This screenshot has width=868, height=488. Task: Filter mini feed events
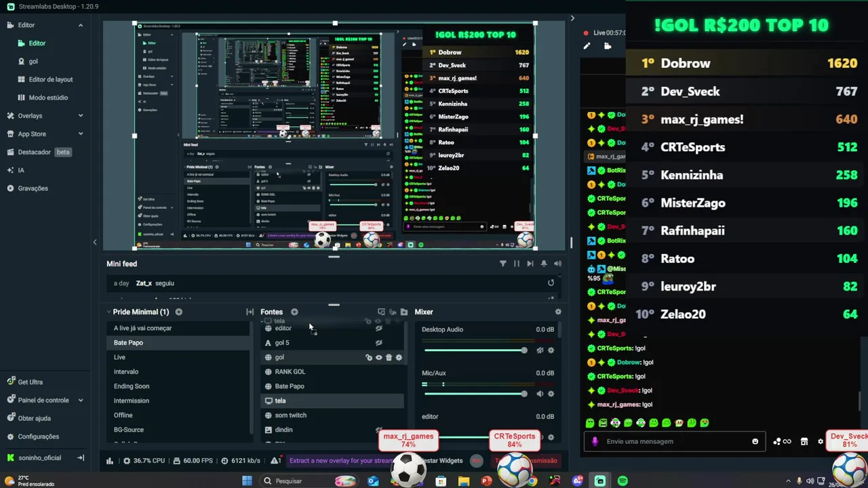click(502, 264)
